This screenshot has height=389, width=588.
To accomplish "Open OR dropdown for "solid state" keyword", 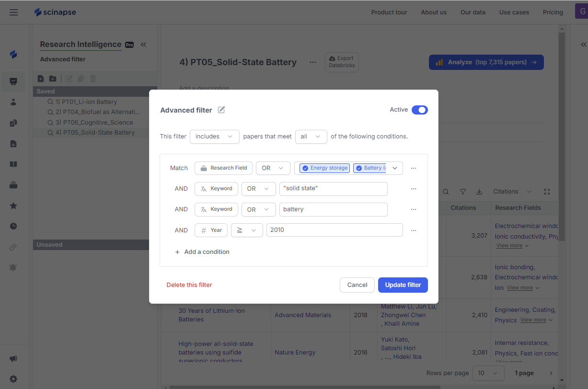I will [258, 189].
